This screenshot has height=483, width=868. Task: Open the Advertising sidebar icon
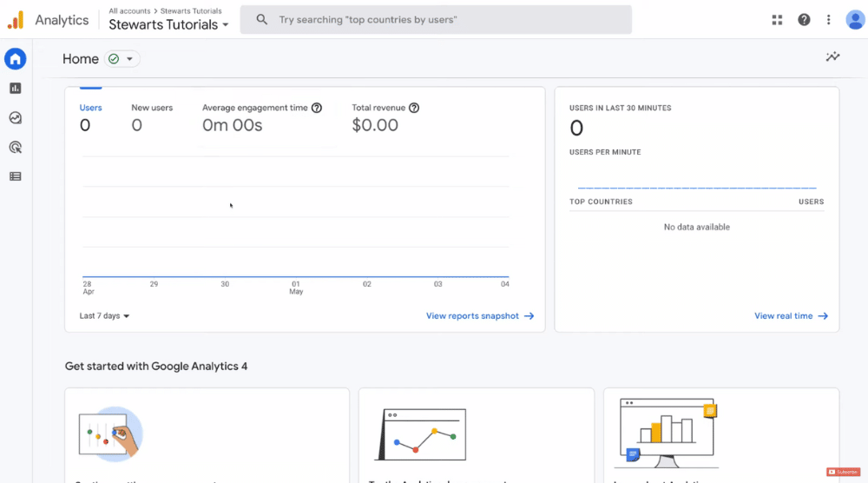(x=16, y=148)
